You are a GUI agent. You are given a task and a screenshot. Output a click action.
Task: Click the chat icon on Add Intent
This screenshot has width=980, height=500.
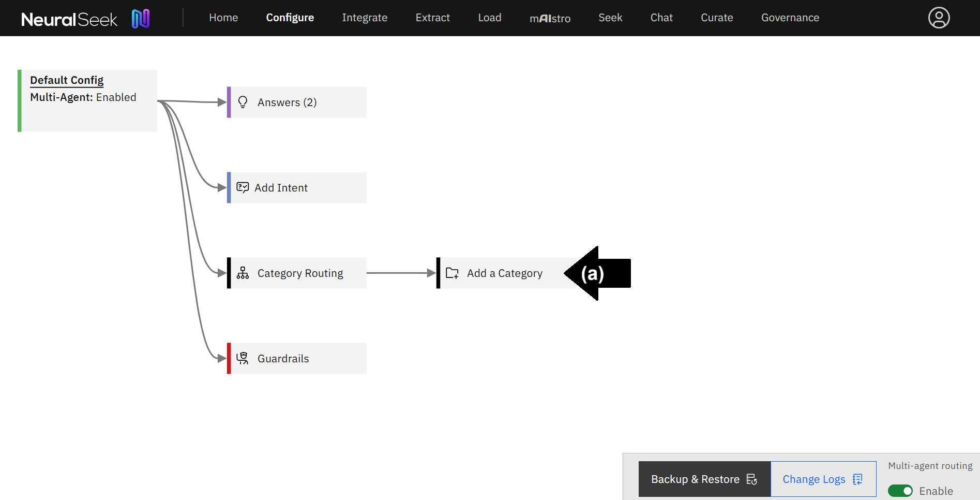[242, 187]
